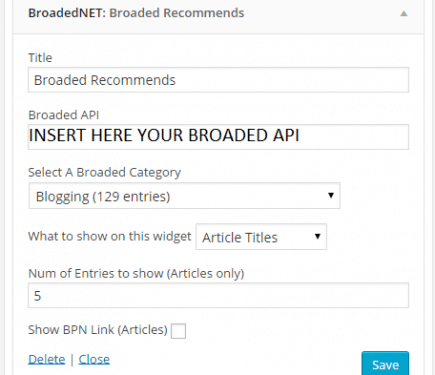
Task: Click into the Broaded API input field
Action: tap(218, 137)
